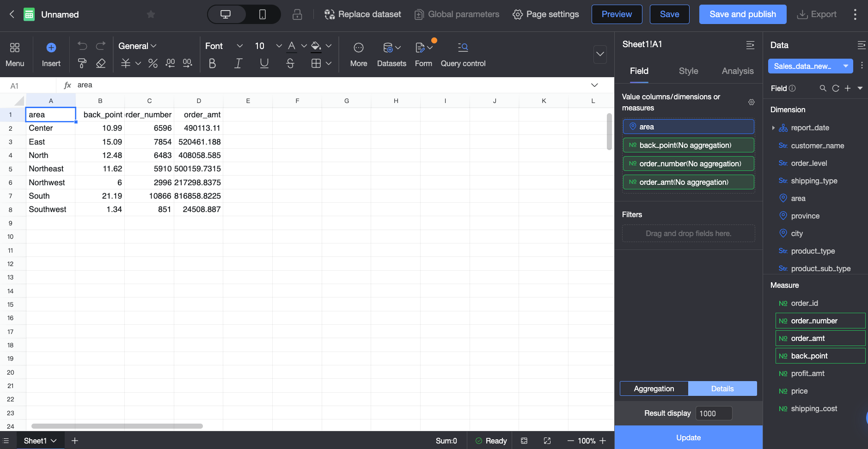The width and height of the screenshot is (868, 449).
Task: Preview the spreadsheet
Action: [x=617, y=14]
